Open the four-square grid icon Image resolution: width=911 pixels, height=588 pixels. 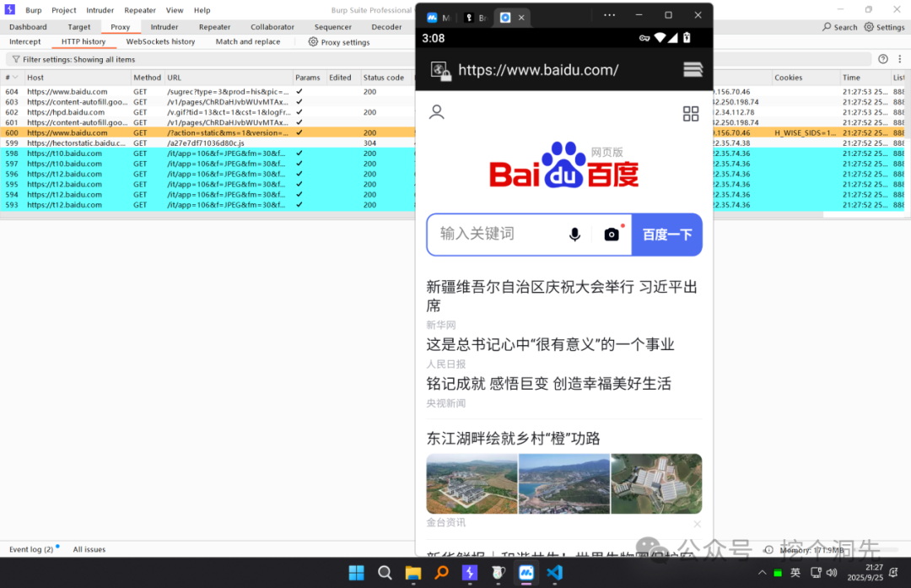tap(690, 114)
